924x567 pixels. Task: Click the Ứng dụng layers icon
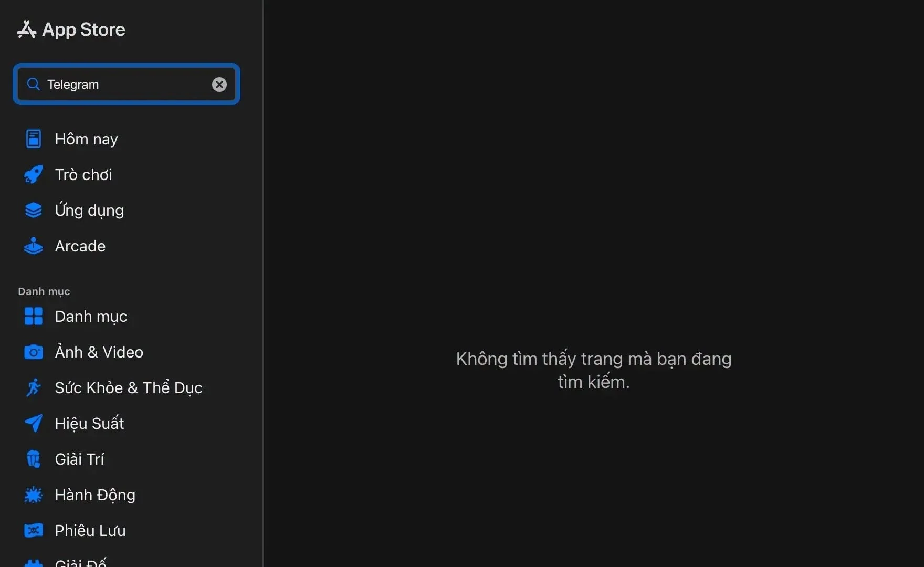click(x=34, y=210)
